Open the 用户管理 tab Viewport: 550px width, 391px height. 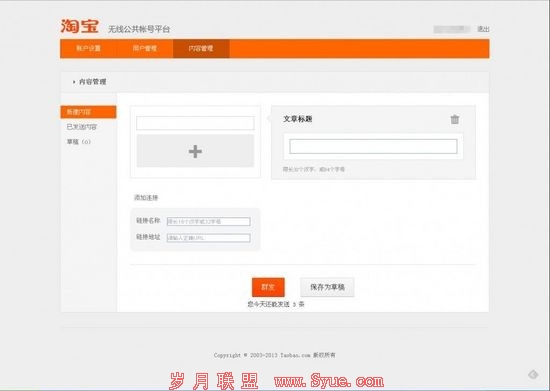[x=145, y=48]
